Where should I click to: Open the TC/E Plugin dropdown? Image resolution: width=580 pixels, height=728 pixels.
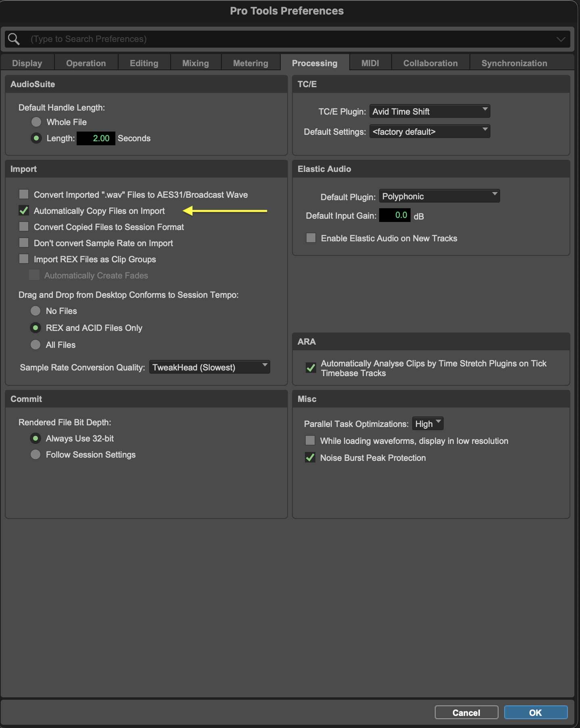click(430, 111)
